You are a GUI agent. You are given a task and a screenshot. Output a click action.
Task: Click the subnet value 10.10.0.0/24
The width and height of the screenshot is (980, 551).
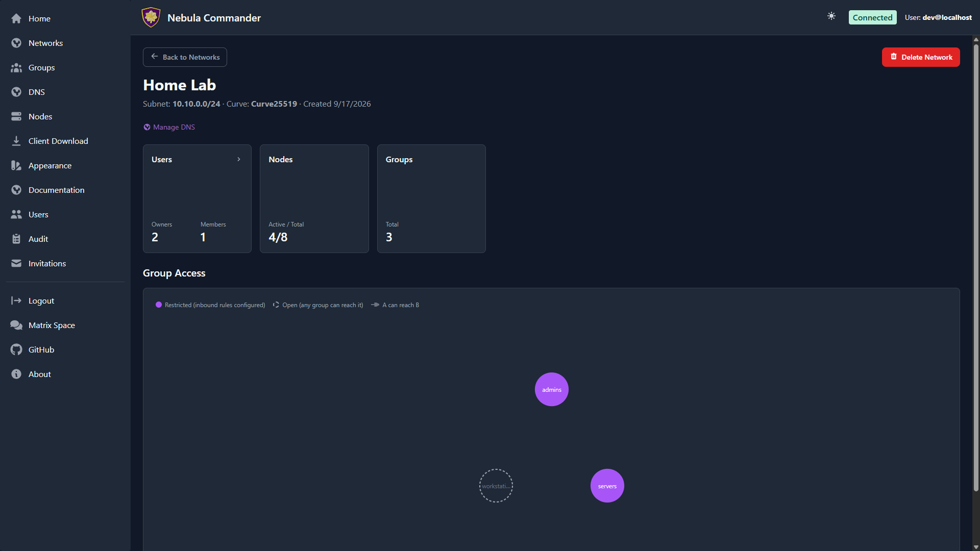[x=197, y=104]
